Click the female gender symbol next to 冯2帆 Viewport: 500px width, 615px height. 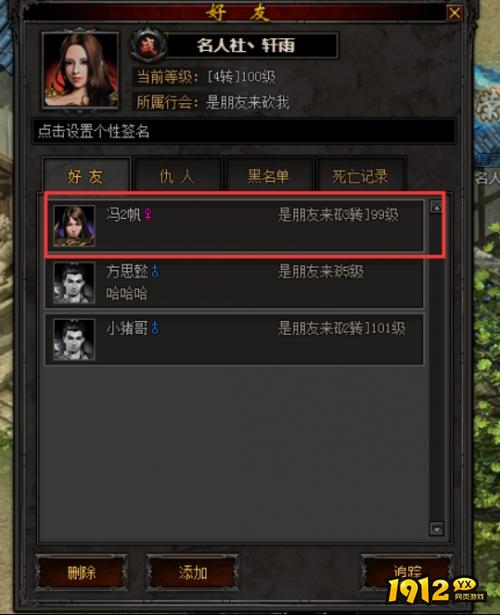[148, 215]
